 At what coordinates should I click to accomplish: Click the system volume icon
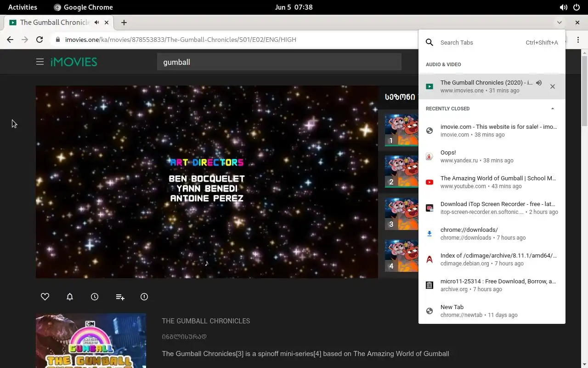point(563,7)
